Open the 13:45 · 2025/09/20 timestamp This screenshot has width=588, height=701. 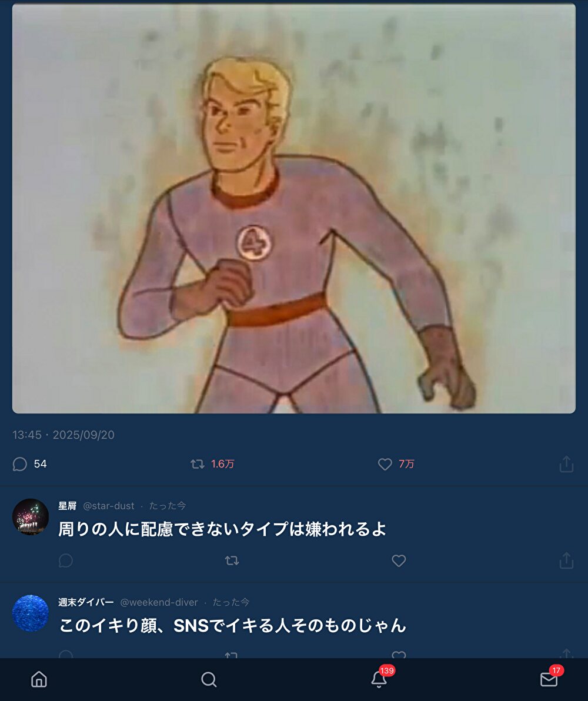tap(64, 435)
